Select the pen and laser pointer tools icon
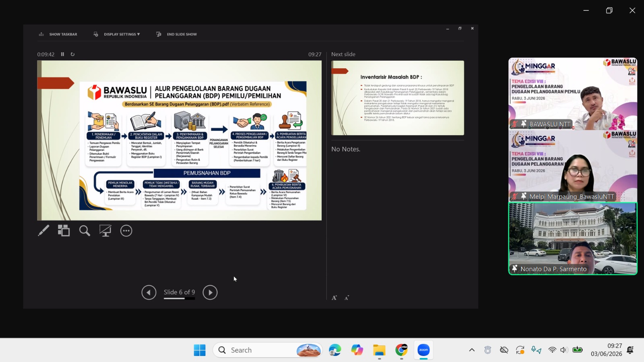The image size is (644, 362). 43,230
